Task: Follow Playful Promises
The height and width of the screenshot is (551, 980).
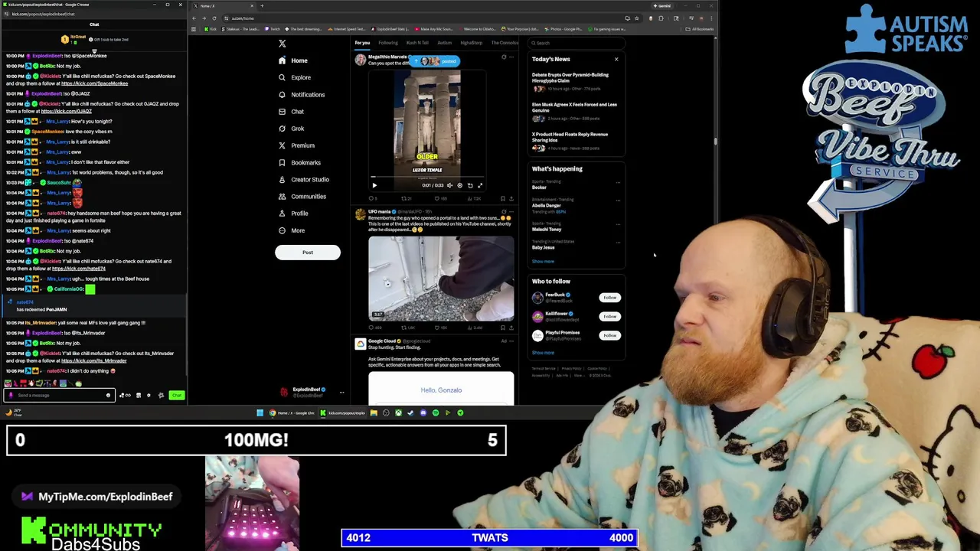Action: [x=609, y=335]
